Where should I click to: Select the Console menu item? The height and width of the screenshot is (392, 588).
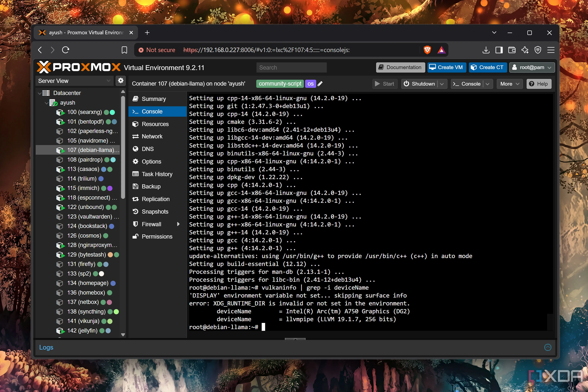point(157,111)
